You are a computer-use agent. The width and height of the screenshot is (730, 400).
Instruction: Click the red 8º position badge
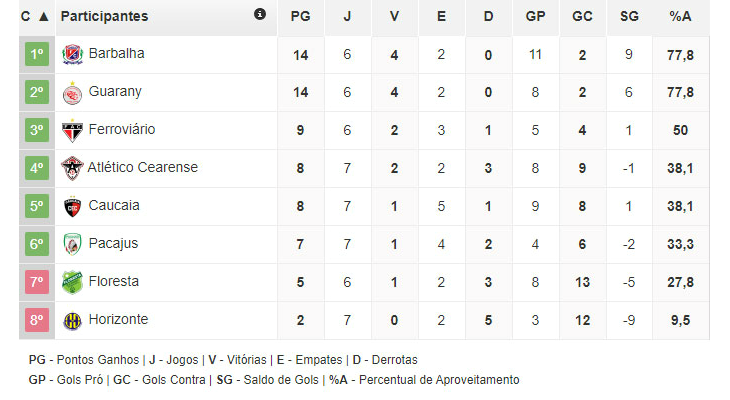[x=37, y=320]
